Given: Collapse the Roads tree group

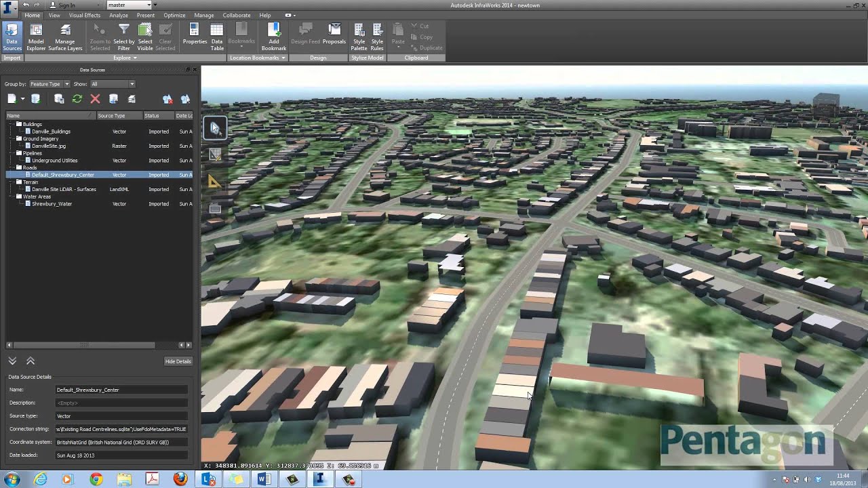Looking at the screenshot, I should coord(19,167).
